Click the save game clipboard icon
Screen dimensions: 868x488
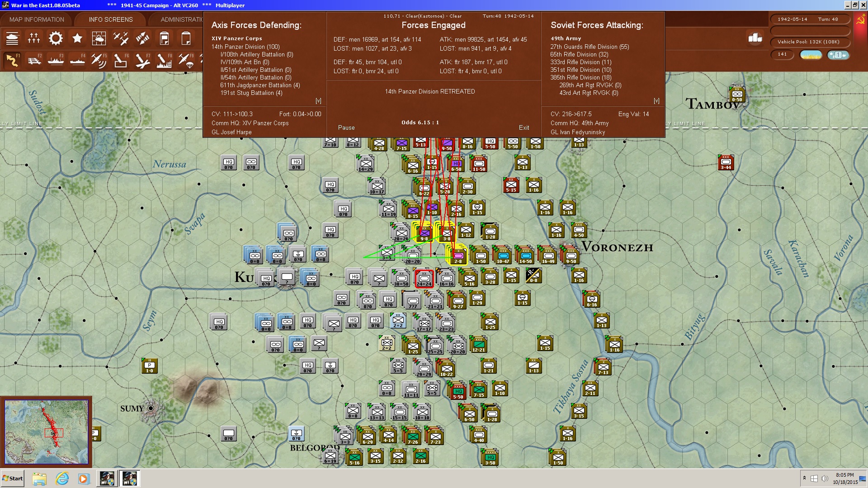(164, 38)
